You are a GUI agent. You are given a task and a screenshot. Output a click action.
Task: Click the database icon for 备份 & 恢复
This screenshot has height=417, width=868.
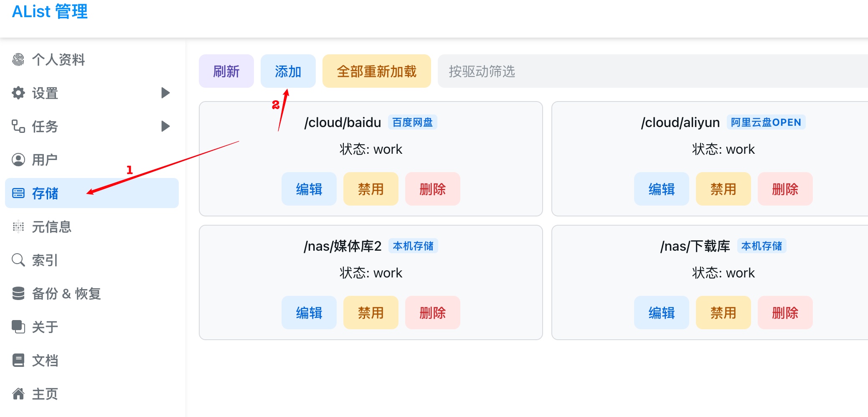point(18,293)
